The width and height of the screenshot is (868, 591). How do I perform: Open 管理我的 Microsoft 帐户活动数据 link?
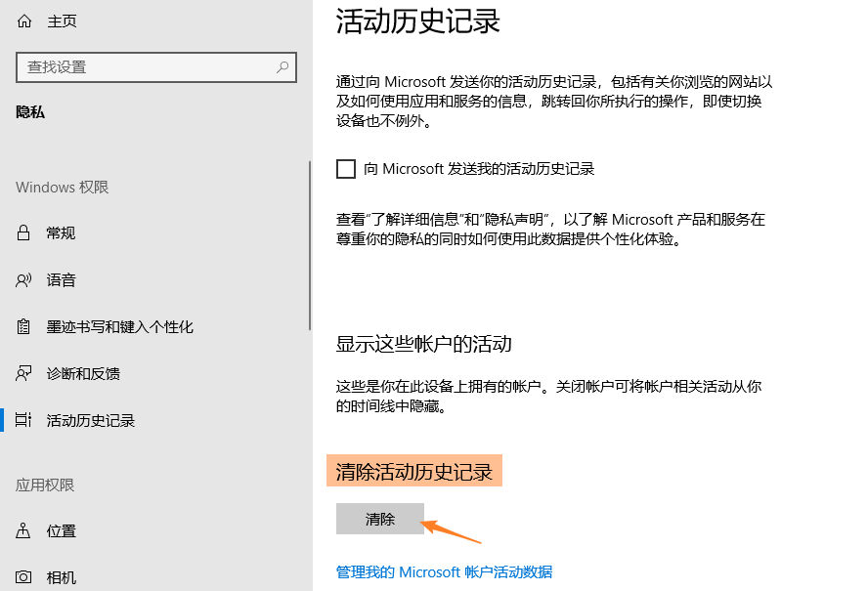(x=444, y=571)
